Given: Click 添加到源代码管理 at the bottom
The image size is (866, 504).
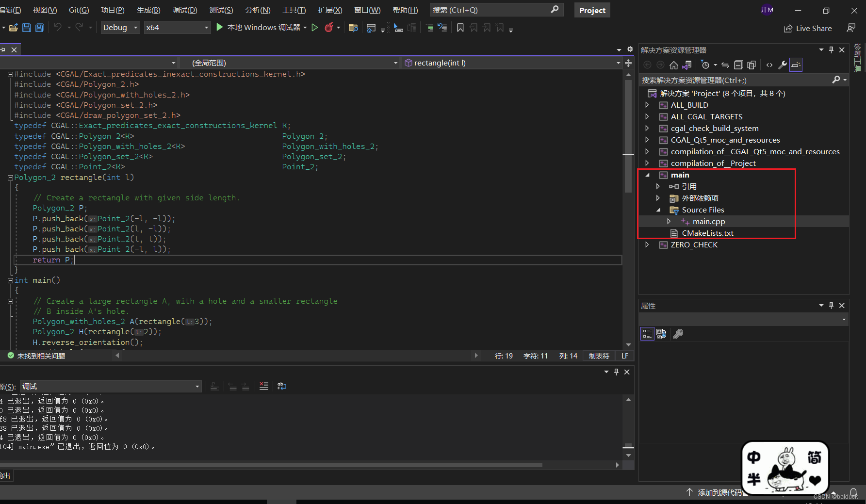Looking at the screenshot, I should 723,492.
